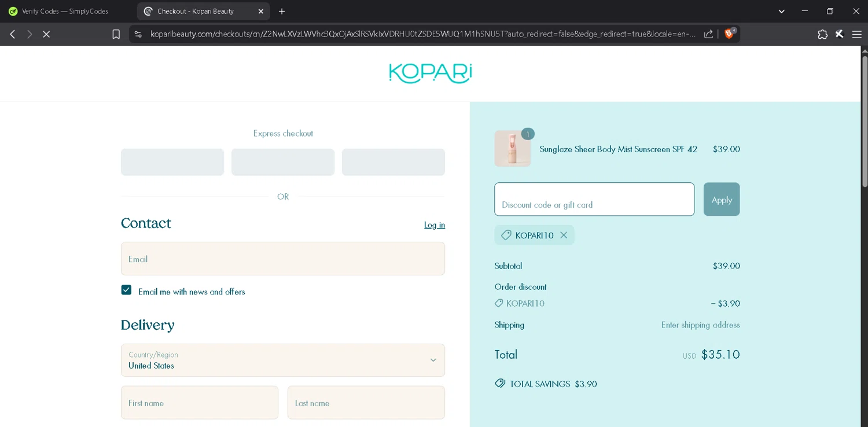Image resolution: width=868 pixels, height=427 pixels.
Task: Click the First name field
Action: [200, 403]
